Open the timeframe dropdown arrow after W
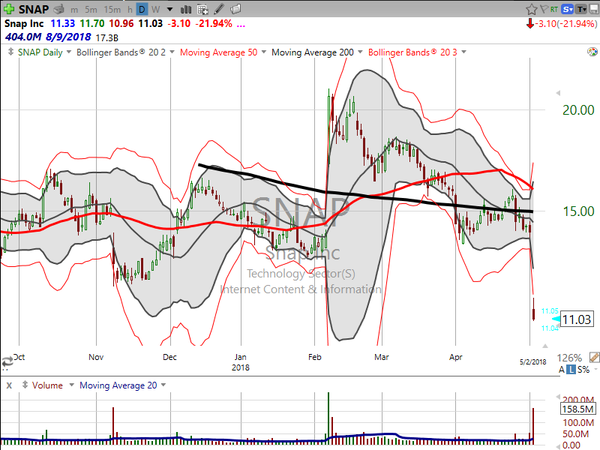The height and width of the screenshot is (450, 600). pos(170,9)
